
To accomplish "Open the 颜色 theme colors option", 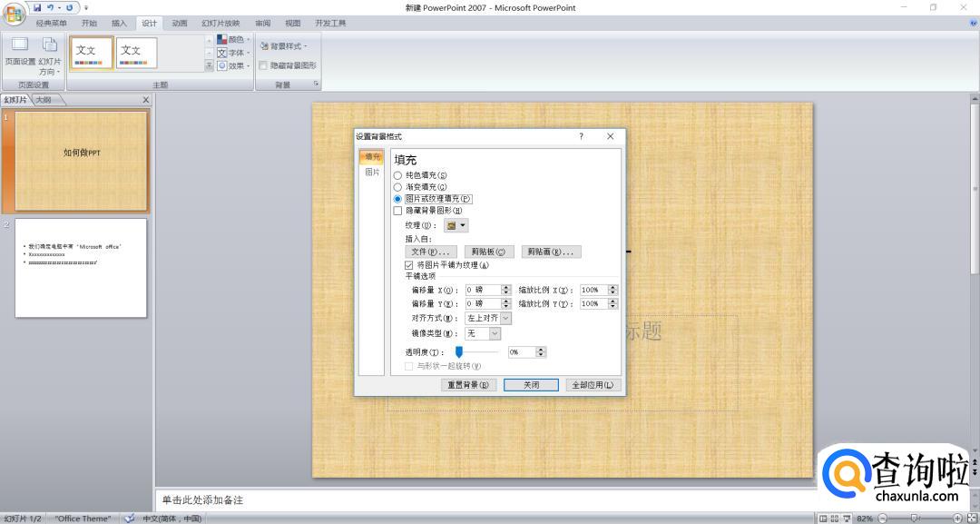I will coord(233,39).
